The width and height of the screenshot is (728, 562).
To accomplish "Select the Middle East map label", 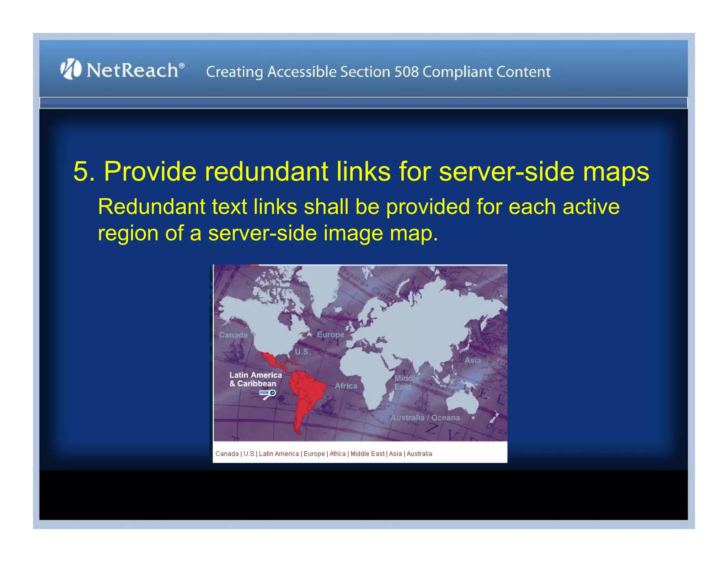I will pyautogui.click(x=407, y=382).
